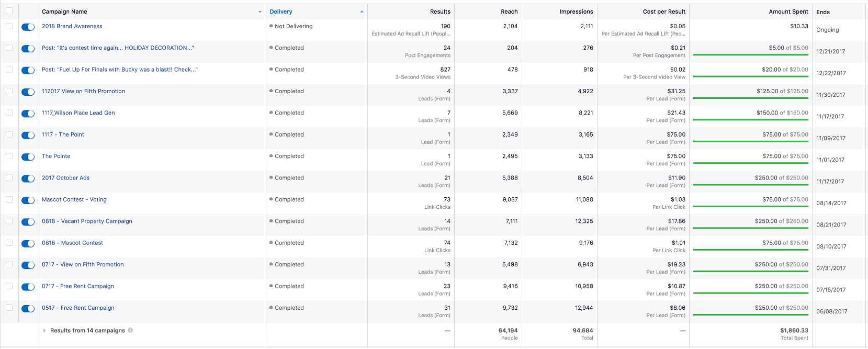Click The Pointe campaign name
Screen dimensions: 868x349
[x=56, y=156]
